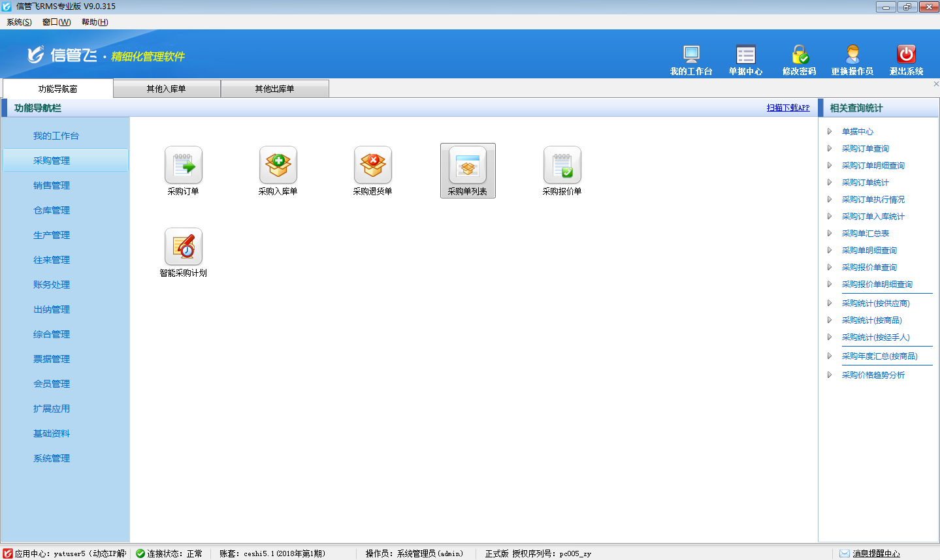
Task: Open the 采购报价单 quotation icon
Action: pos(562,166)
